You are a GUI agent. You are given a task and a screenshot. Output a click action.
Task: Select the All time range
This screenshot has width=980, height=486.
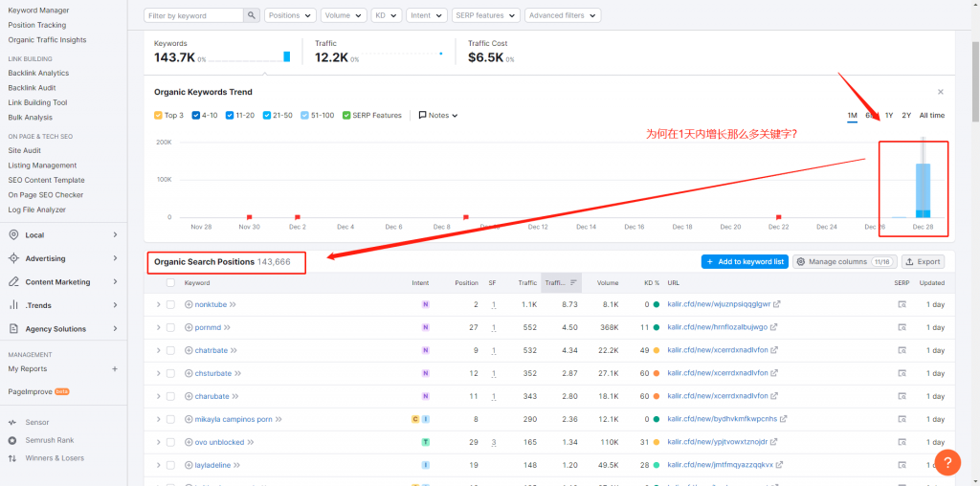point(932,116)
